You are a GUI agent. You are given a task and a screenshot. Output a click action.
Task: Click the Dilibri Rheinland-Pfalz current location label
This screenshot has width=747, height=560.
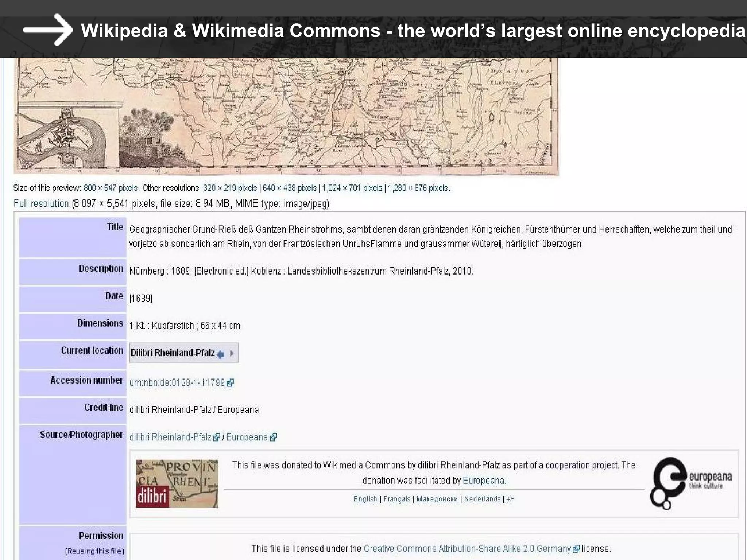173,353
